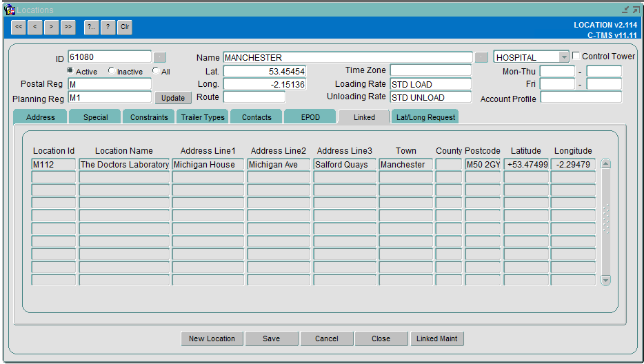Image resolution: width=644 pixels, height=364 pixels.
Task: Click the '?' execute query button
Action: pos(108,27)
